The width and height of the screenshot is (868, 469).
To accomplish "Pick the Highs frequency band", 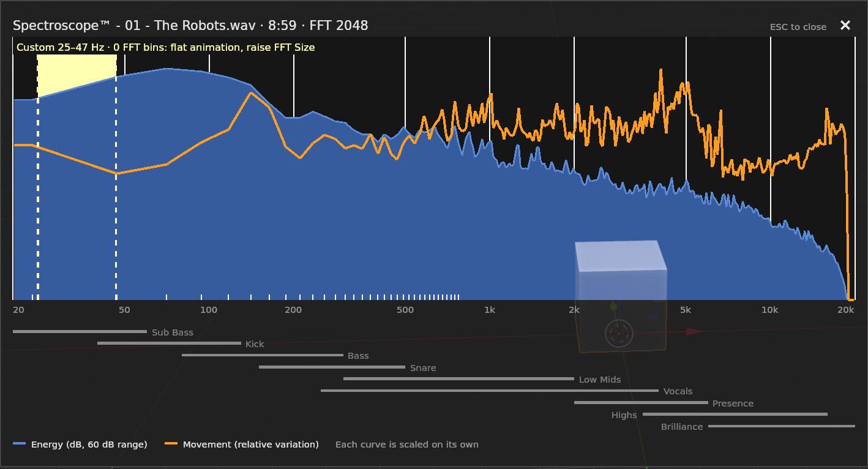I will [719, 415].
